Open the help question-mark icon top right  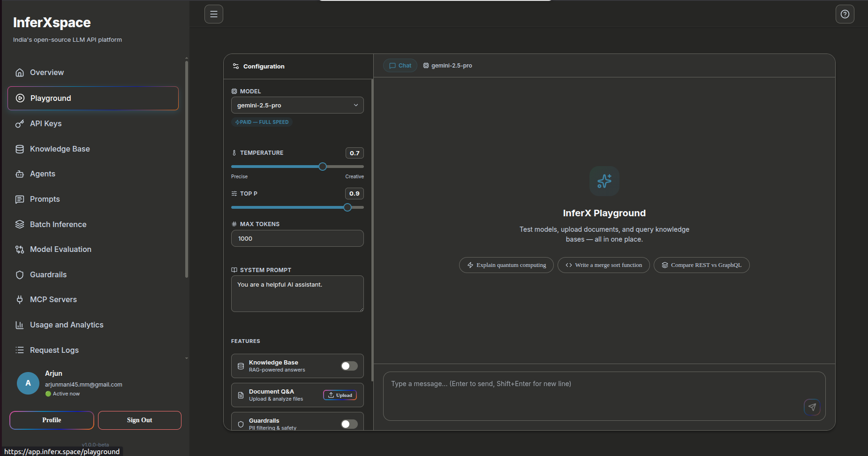point(845,14)
